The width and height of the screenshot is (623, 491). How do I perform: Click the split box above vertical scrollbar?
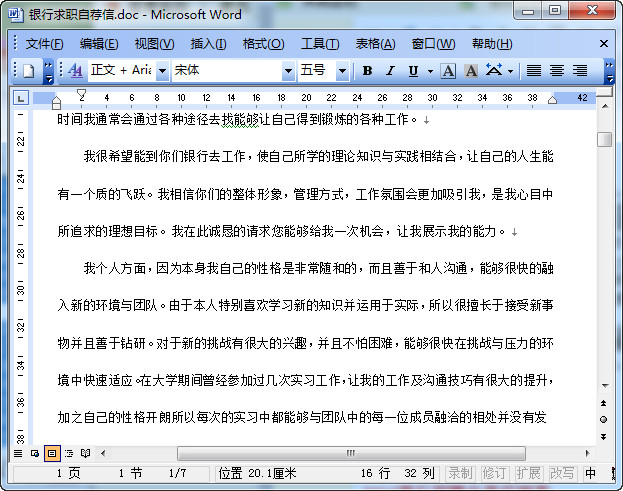click(x=605, y=92)
